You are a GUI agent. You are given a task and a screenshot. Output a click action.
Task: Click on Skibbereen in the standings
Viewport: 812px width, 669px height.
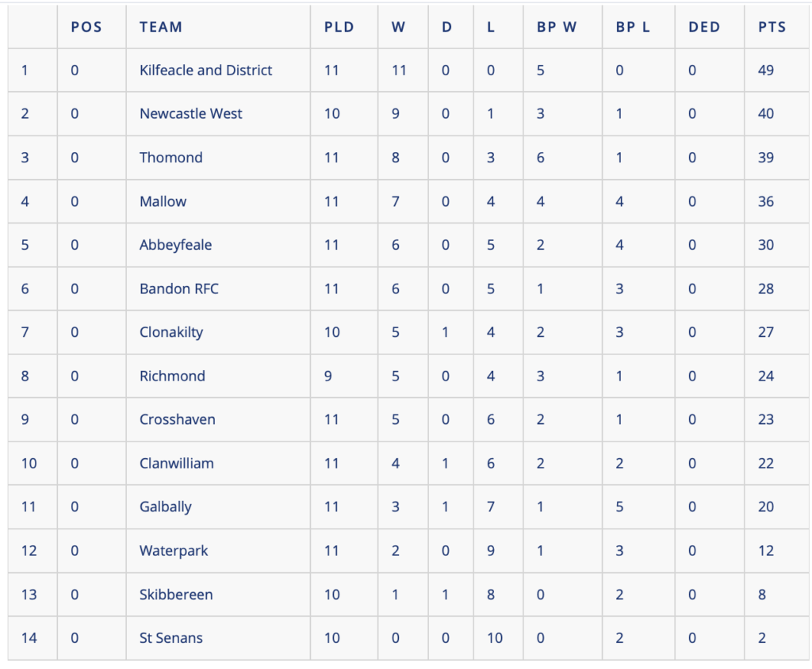point(176,594)
